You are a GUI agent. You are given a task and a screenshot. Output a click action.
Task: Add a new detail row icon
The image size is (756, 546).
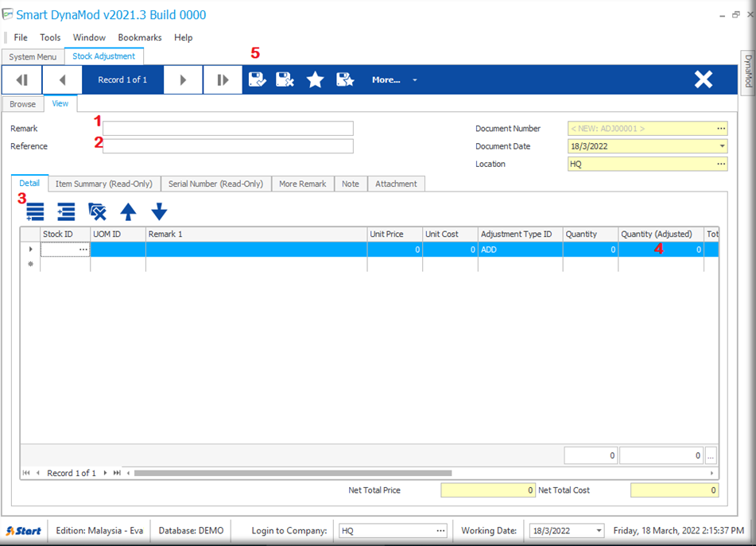click(x=35, y=212)
